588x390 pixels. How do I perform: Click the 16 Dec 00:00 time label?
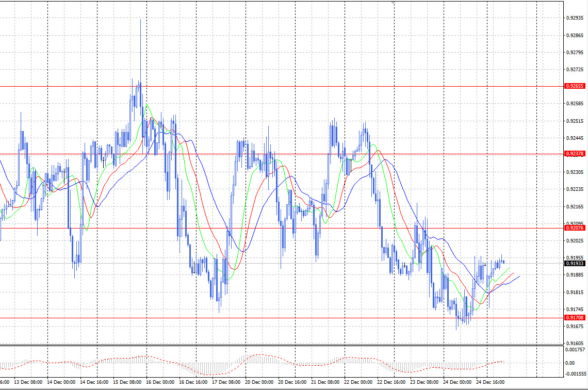coord(160,382)
